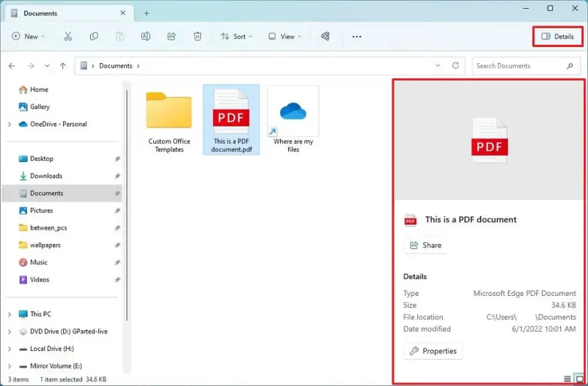Click the Copy icon in toolbar
The width and height of the screenshot is (588, 386).
(94, 36)
